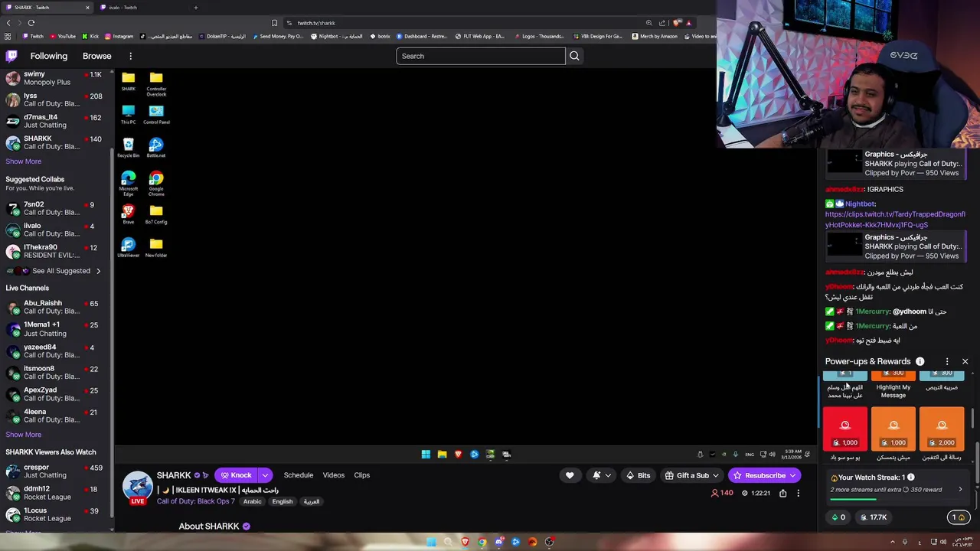Viewport: 980px width, 551px height.
Task: Show More followed channels
Action: [24, 161]
